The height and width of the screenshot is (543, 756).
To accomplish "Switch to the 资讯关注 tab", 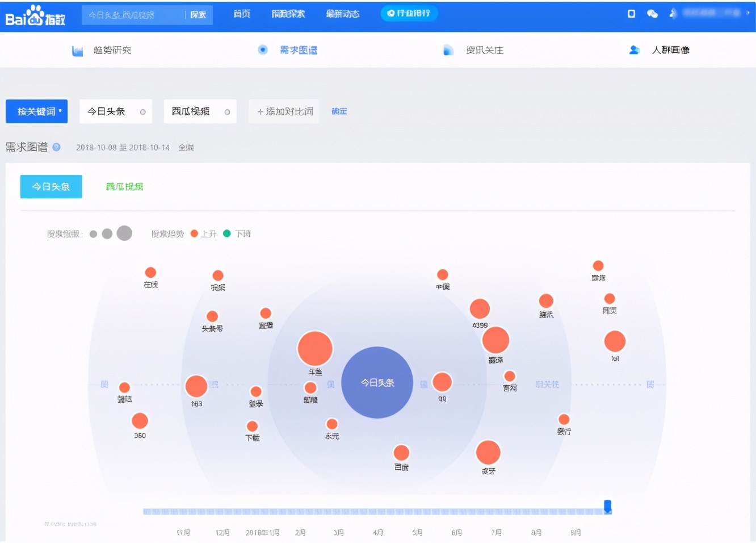I will (473, 50).
